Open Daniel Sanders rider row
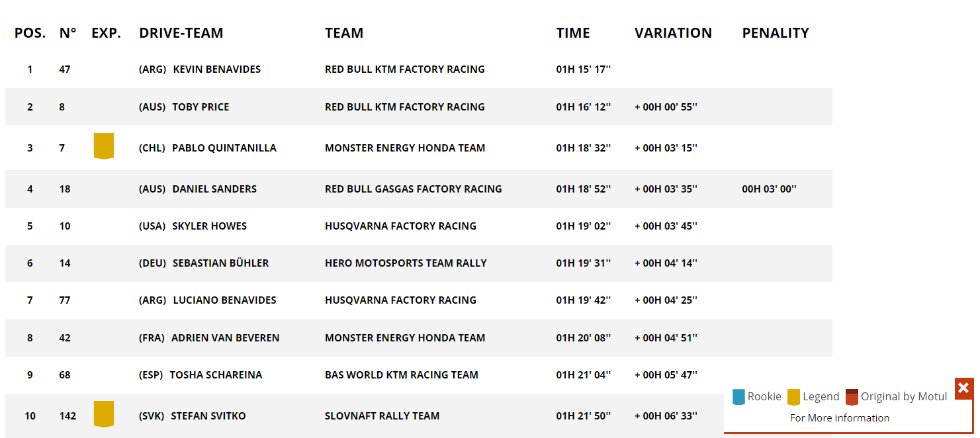 (x=419, y=189)
